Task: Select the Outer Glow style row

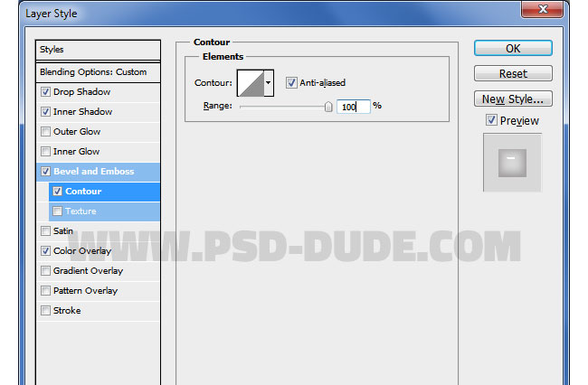Action: click(x=98, y=132)
